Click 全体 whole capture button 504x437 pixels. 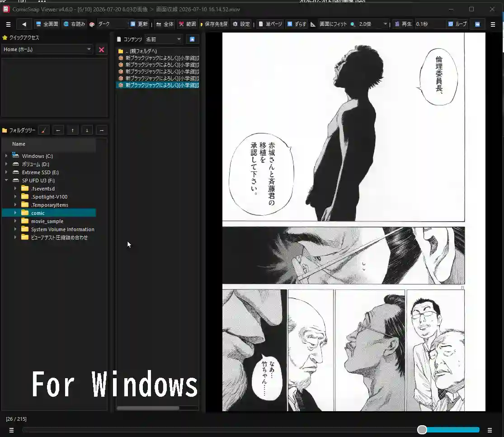(x=165, y=24)
